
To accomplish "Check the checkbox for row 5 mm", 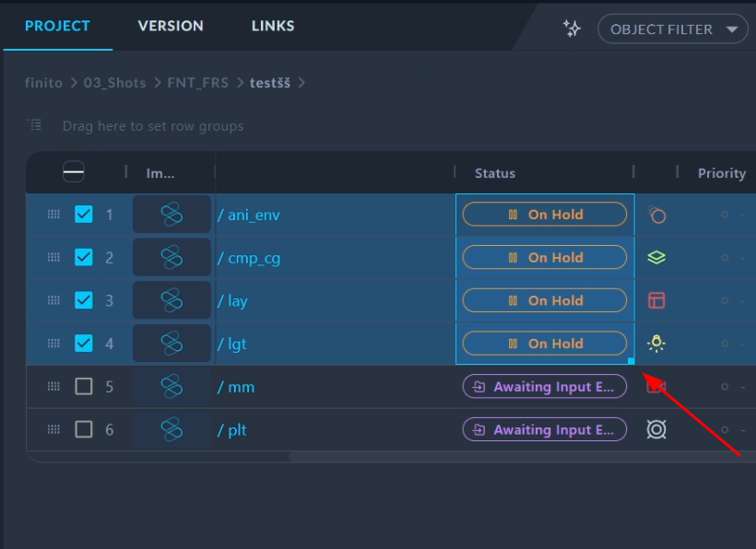I will coord(84,387).
